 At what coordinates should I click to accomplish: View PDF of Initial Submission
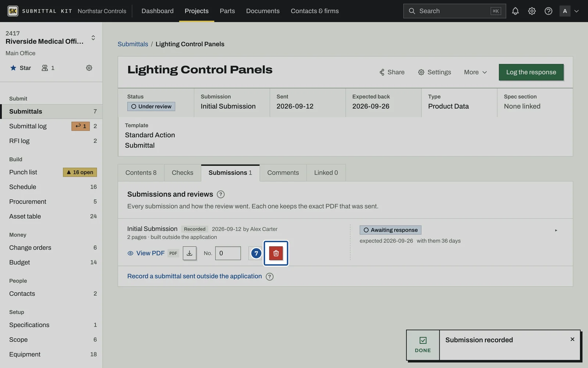pos(146,253)
